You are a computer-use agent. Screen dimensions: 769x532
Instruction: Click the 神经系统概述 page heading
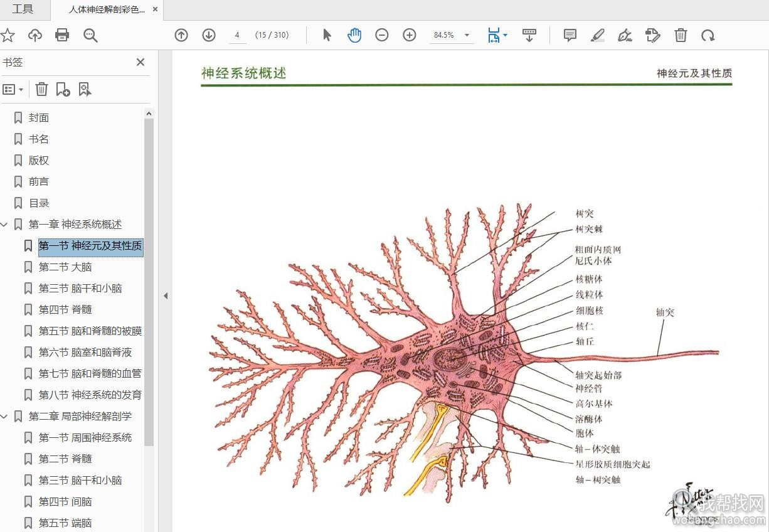244,73
